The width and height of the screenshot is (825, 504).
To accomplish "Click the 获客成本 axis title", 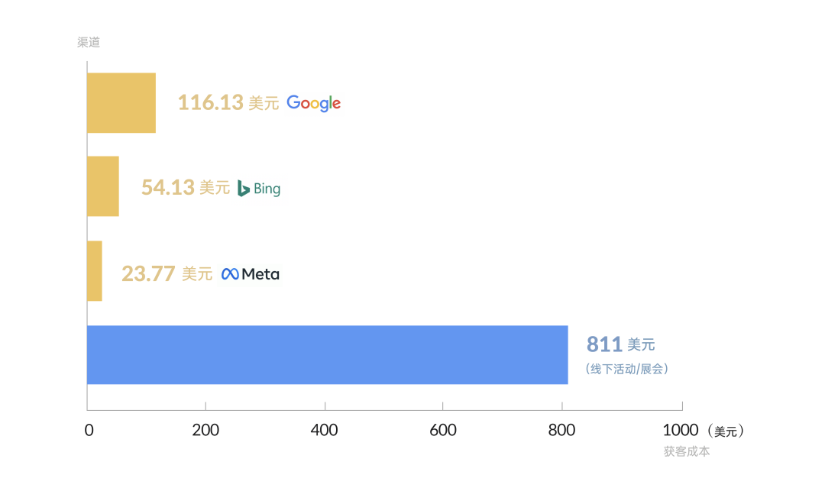I will click(x=687, y=451).
